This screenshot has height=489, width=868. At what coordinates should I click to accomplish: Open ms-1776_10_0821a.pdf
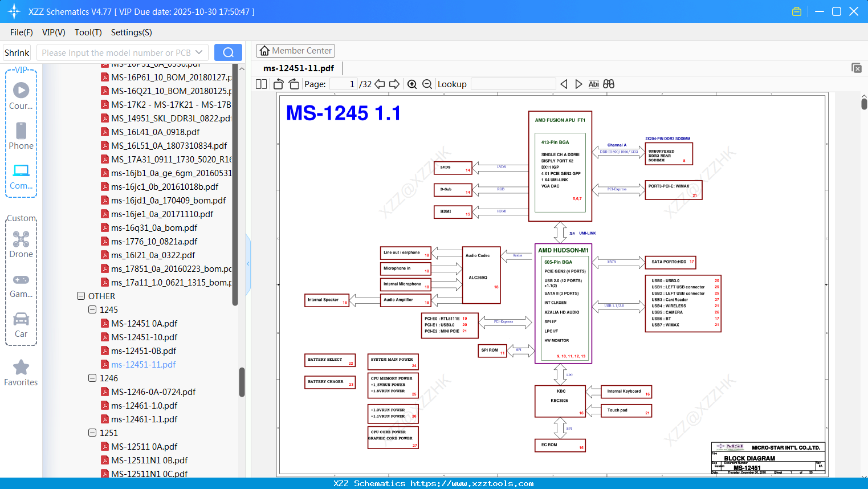coord(149,242)
